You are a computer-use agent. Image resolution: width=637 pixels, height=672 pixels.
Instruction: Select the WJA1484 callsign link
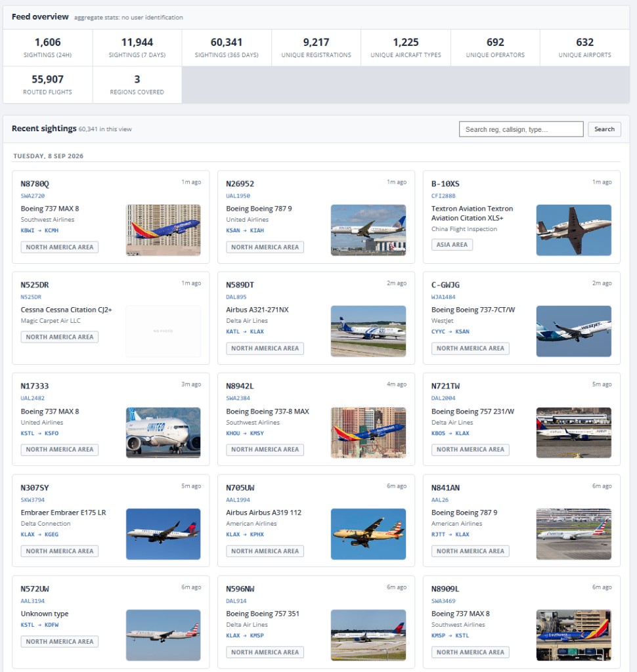(443, 297)
